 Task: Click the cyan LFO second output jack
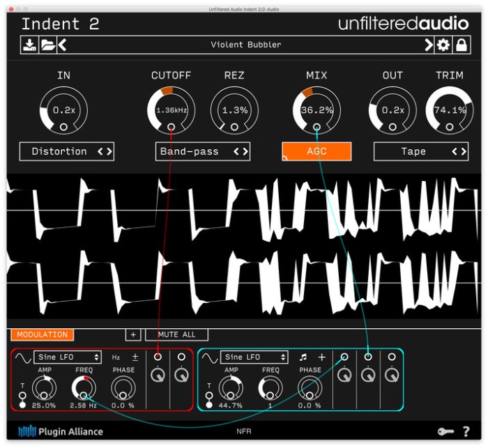click(368, 357)
